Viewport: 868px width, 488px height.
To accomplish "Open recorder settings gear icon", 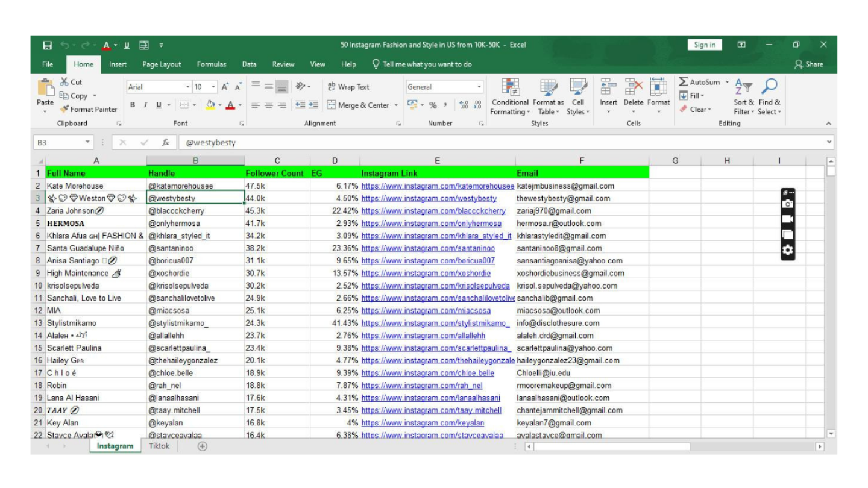I will click(787, 251).
